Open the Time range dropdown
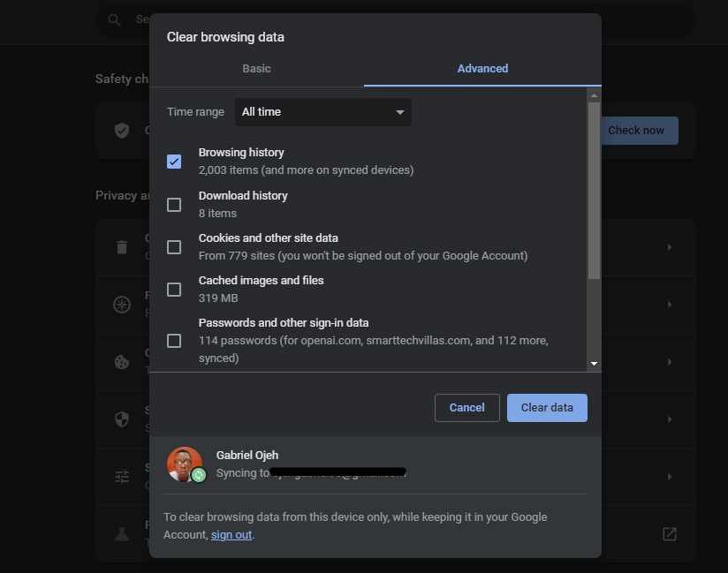728x573 pixels. 322,112
